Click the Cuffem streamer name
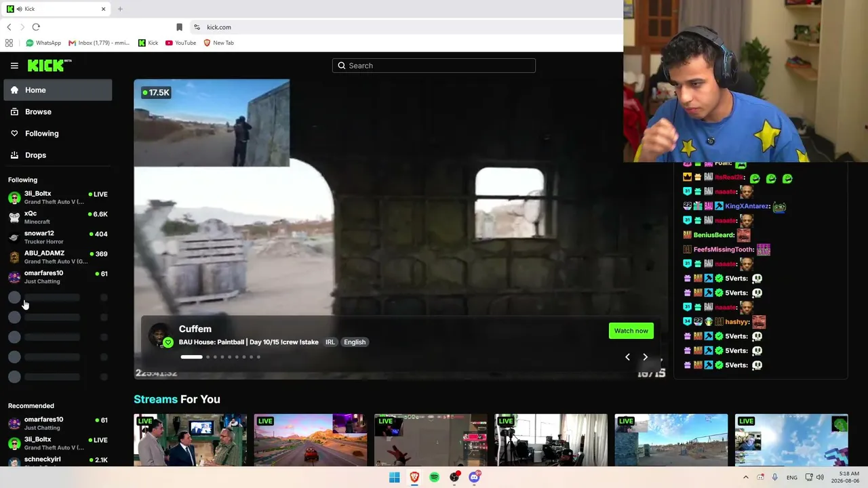Image resolution: width=868 pixels, height=488 pixels. coord(195,329)
